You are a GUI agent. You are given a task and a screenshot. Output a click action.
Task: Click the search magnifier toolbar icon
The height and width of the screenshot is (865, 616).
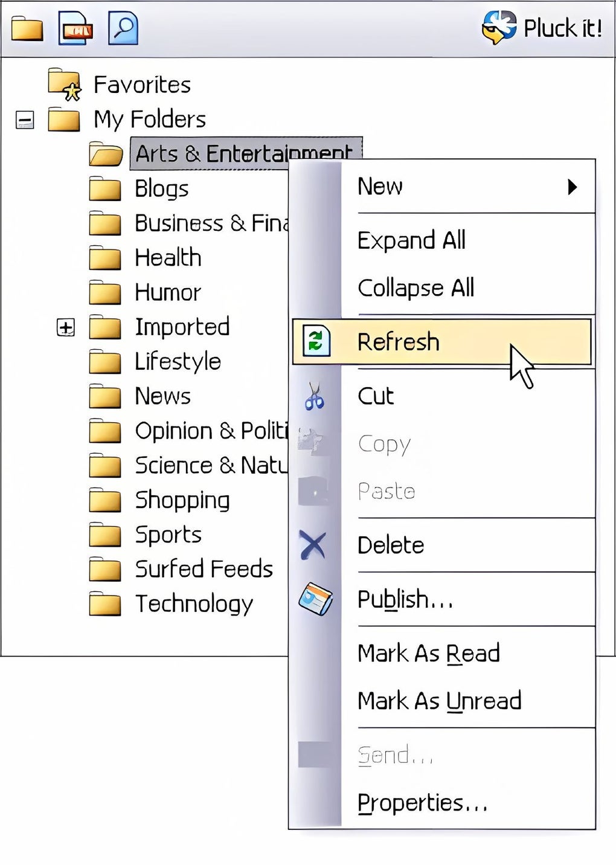pyautogui.click(x=123, y=28)
